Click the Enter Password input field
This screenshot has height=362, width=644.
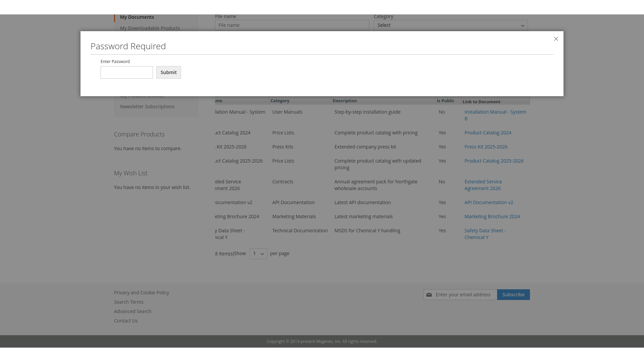127,72
